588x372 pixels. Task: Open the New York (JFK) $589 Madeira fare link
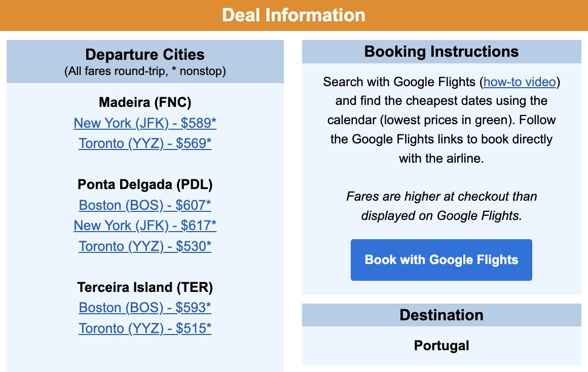(145, 123)
